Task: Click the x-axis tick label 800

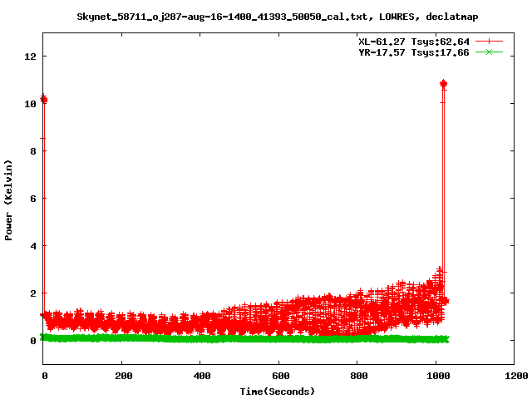Action: click(x=359, y=376)
